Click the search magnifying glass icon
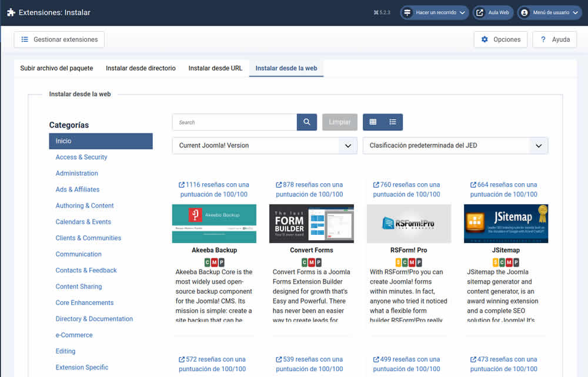 point(306,122)
